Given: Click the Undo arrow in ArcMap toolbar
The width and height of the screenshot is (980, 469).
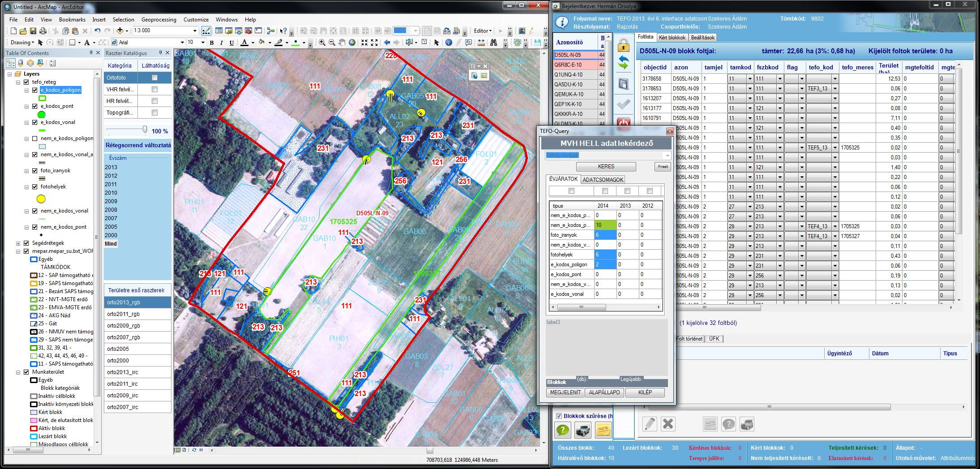Looking at the screenshot, I should tap(98, 31).
